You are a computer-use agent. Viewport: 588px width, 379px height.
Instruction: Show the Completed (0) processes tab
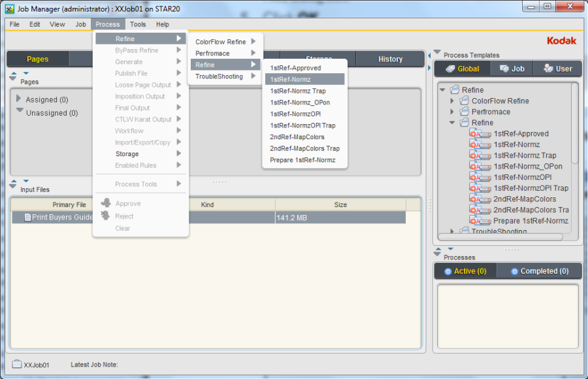540,271
